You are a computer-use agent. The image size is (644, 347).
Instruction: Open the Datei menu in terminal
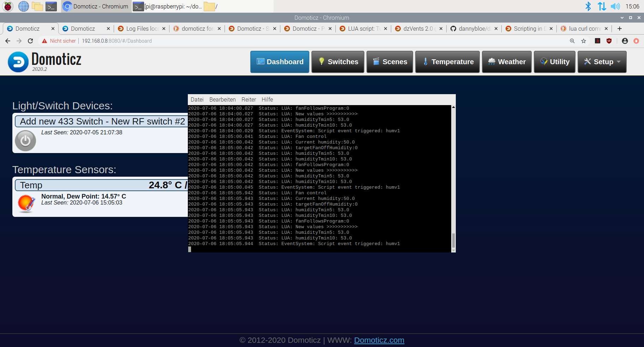pos(197,99)
